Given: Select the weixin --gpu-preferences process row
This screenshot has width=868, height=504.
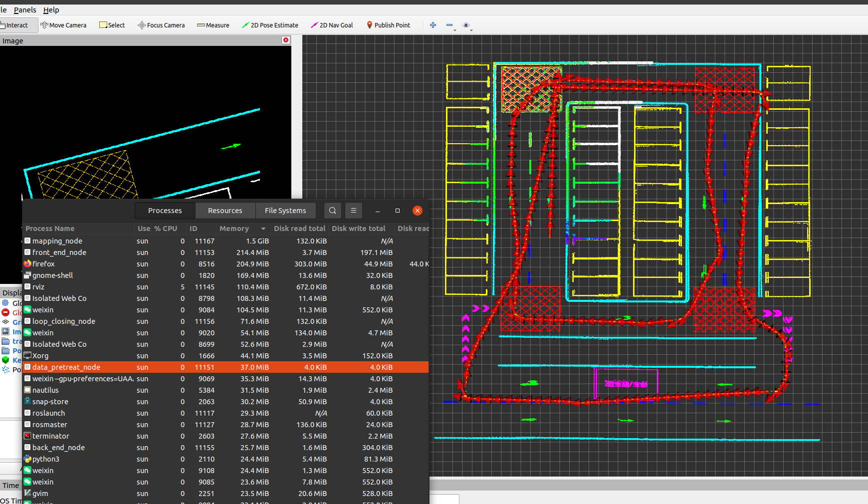Looking at the screenshot, I should (225, 379).
